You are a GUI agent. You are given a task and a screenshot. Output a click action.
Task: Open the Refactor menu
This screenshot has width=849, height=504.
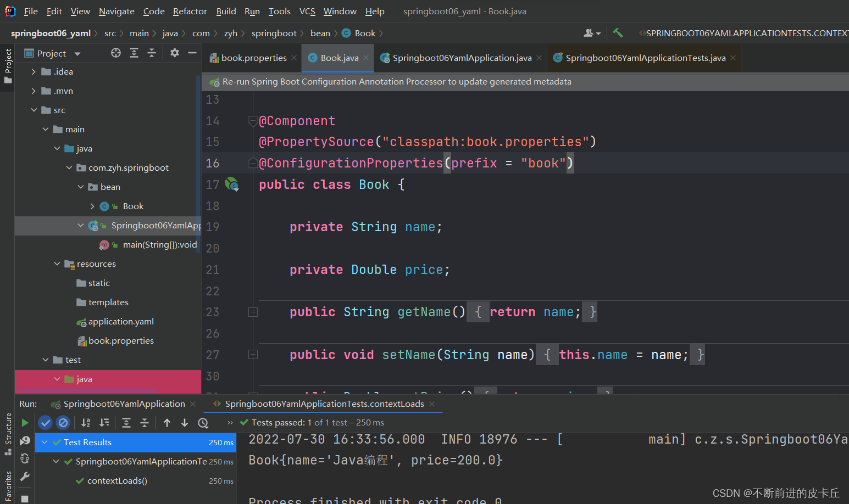pyautogui.click(x=190, y=11)
